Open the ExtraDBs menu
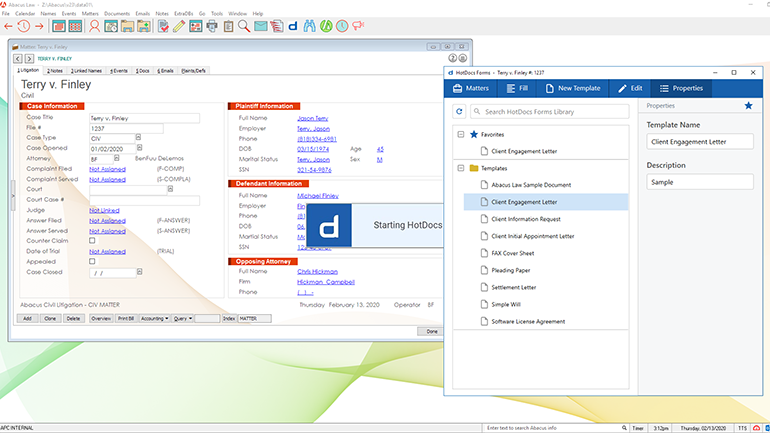This screenshot has height=433, width=770. [x=184, y=14]
